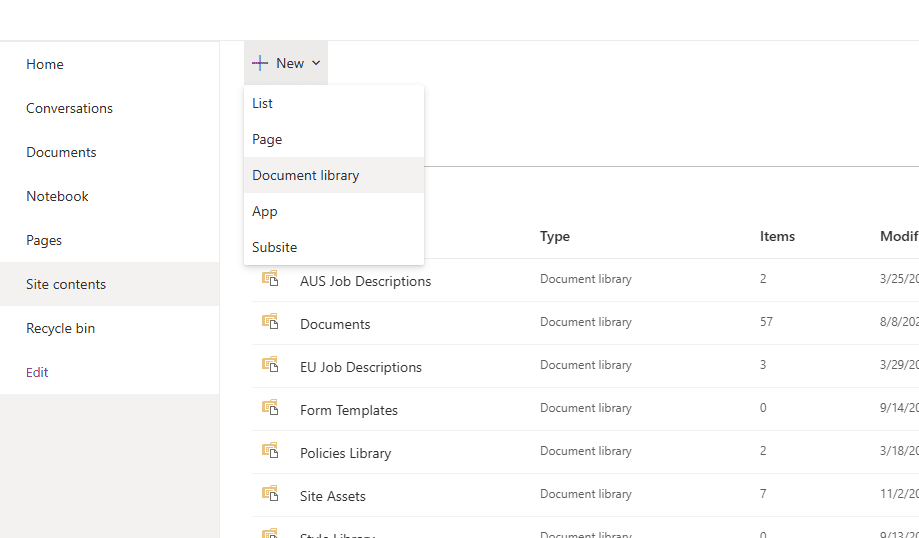Screen dimensions: 919x538
Task: Choose Subsite from the New menu
Action: [x=275, y=247]
